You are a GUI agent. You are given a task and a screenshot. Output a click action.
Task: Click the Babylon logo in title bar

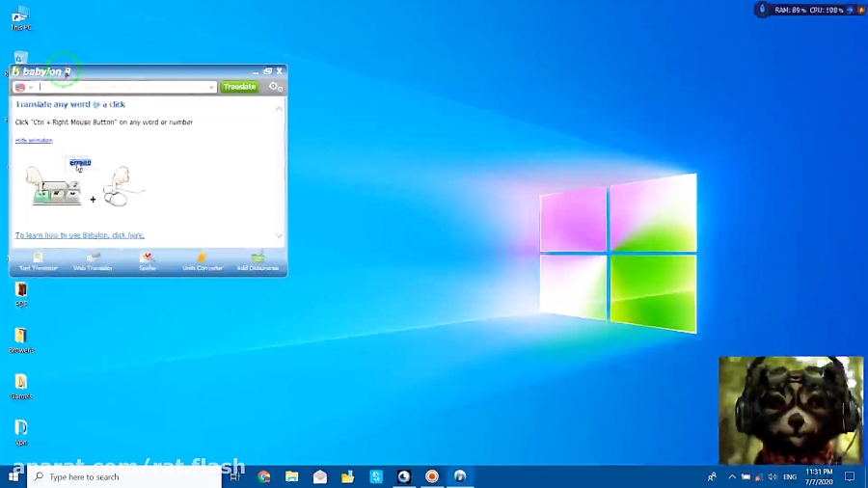42,71
